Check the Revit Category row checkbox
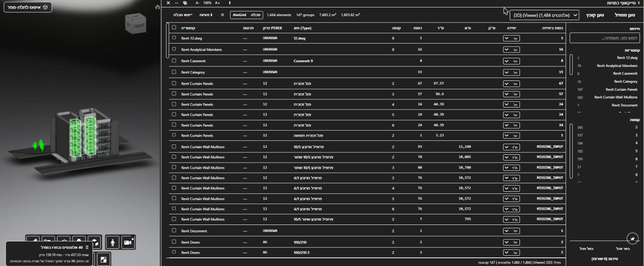Screen dimensions: 644x266 coord(174,72)
